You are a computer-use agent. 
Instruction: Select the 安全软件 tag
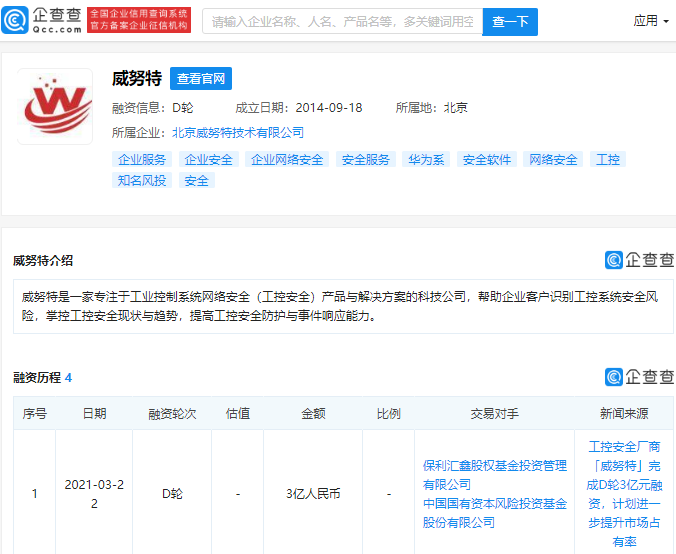[487, 160]
